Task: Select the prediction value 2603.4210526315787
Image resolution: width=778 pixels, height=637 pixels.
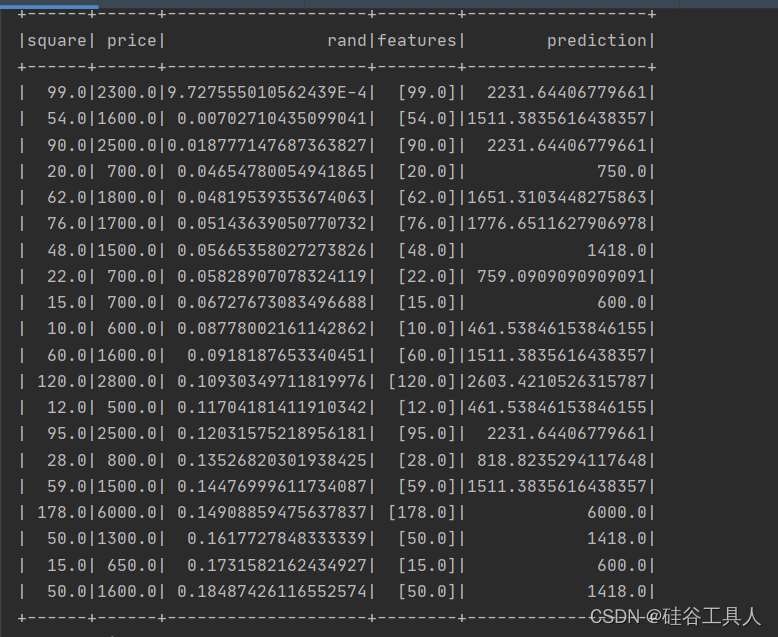Action: (x=557, y=382)
